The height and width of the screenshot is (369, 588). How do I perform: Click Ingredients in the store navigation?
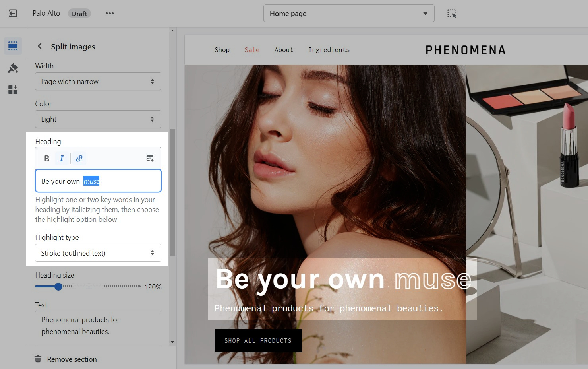(329, 50)
